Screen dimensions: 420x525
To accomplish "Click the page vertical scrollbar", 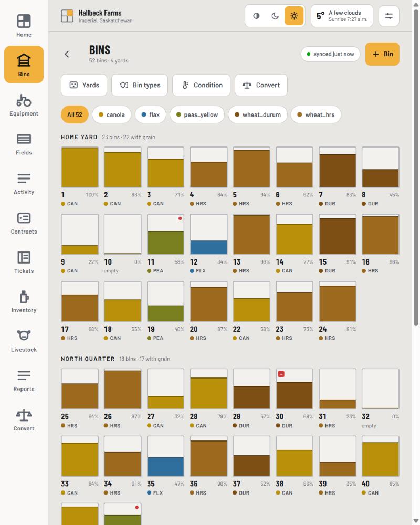I will point(416,167).
